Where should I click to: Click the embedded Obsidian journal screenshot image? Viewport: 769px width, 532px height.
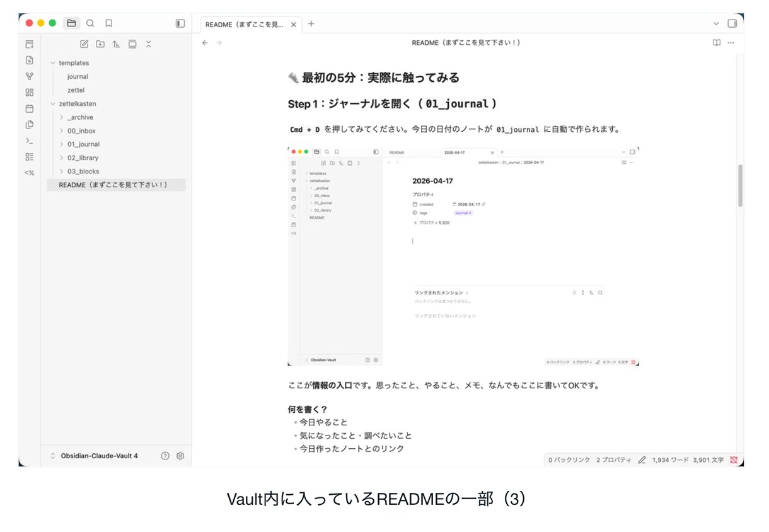click(x=463, y=257)
